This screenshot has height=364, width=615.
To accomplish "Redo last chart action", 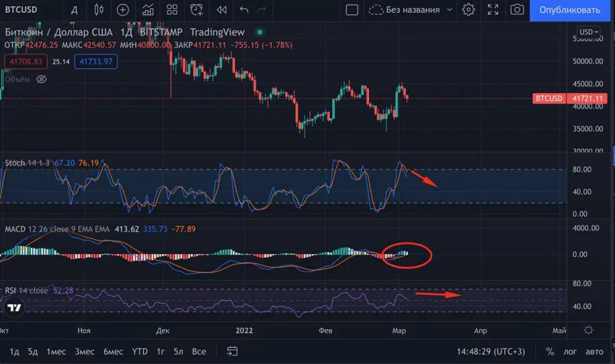I will click(262, 10).
